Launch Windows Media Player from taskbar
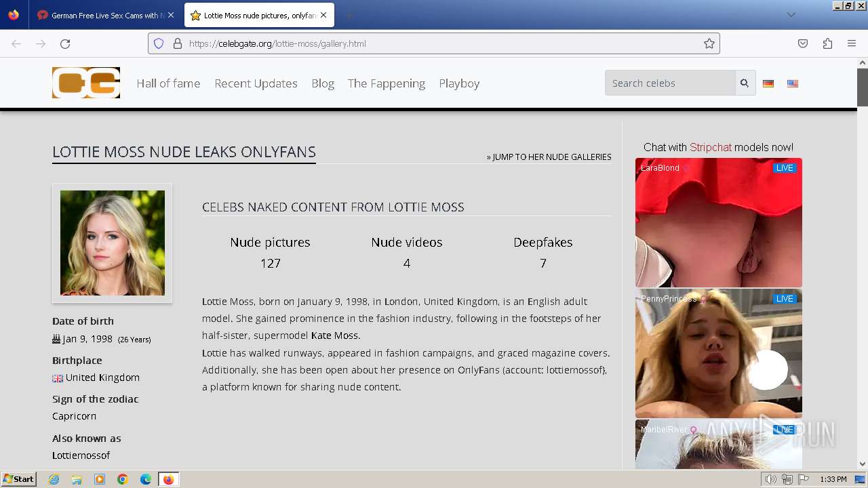Viewport: 868px width, 488px height. [x=100, y=479]
